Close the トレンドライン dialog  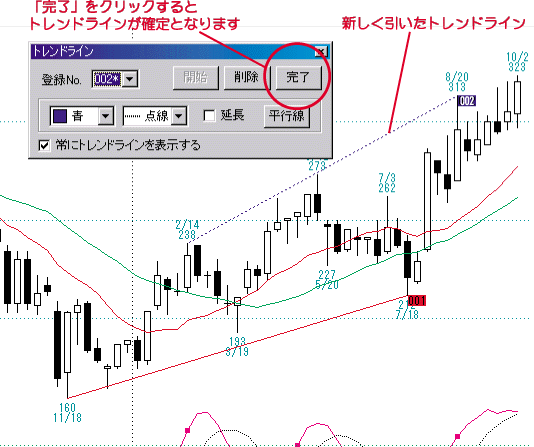(321, 52)
